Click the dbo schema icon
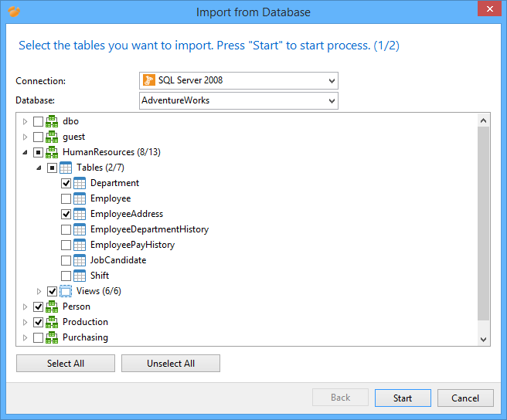Viewport: 507px width, 420px height. [52, 121]
